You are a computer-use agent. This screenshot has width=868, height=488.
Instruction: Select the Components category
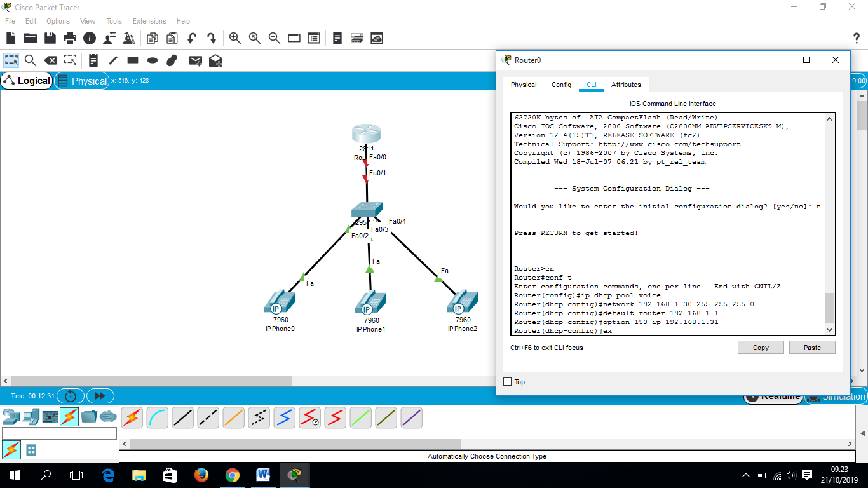tap(50, 416)
